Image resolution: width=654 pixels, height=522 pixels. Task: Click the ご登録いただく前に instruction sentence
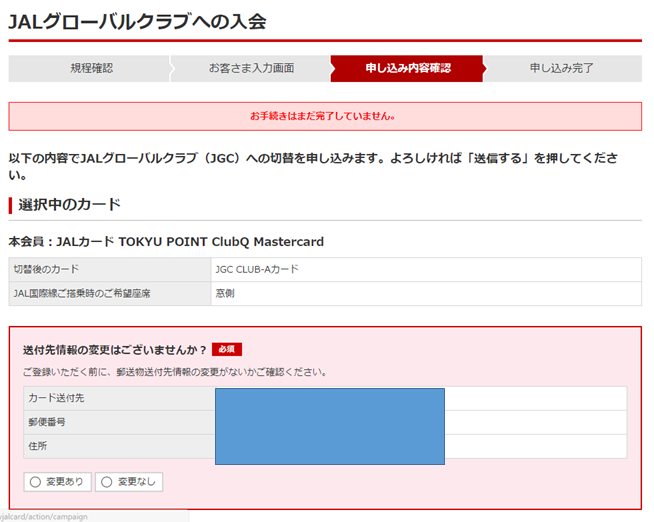tap(175, 372)
